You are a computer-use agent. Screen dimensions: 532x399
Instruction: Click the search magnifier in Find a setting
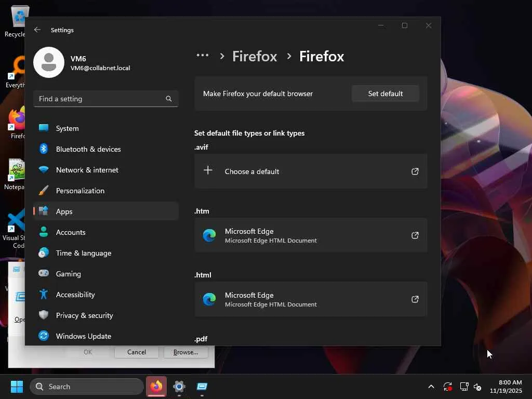point(169,99)
